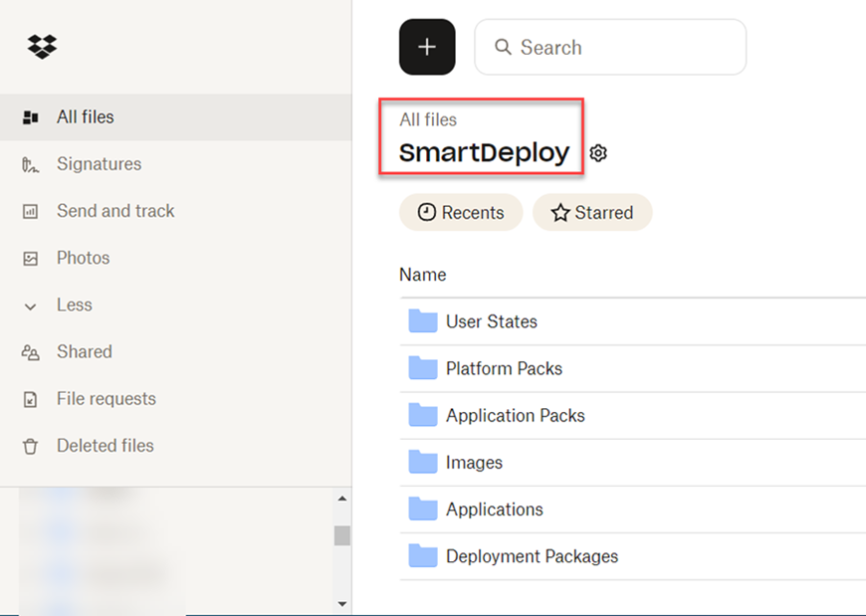Image resolution: width=866 pixels, height=616 pixels.
Task: Click the sidebar scrollbar thumb
Action: 342,535
